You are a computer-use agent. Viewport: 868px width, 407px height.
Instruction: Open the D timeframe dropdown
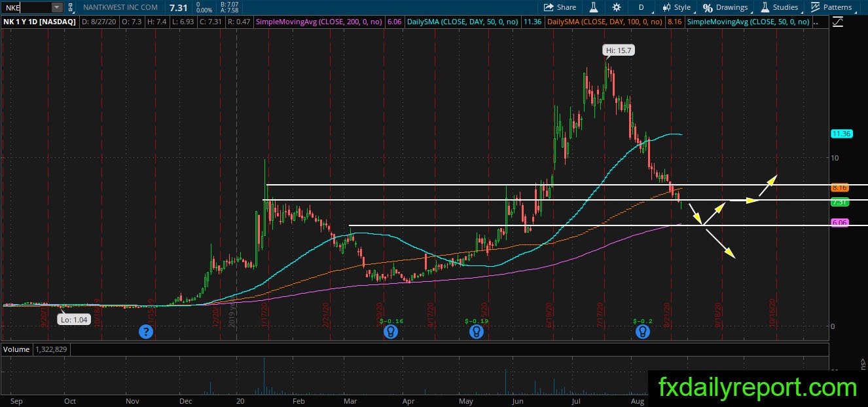click(641, 7)
